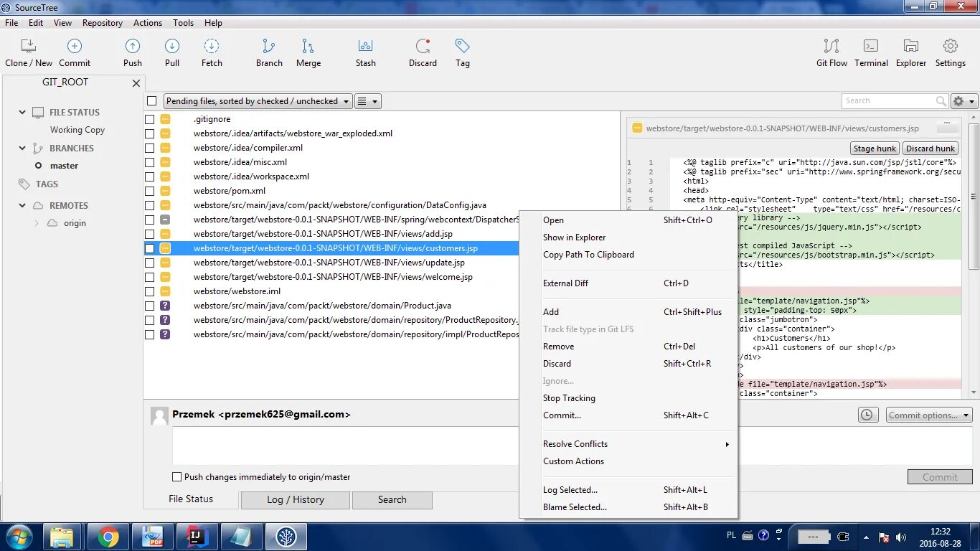Screen dimensions: 980x551
Task: Click the Push toolbar icon
Action: (133, 47)
